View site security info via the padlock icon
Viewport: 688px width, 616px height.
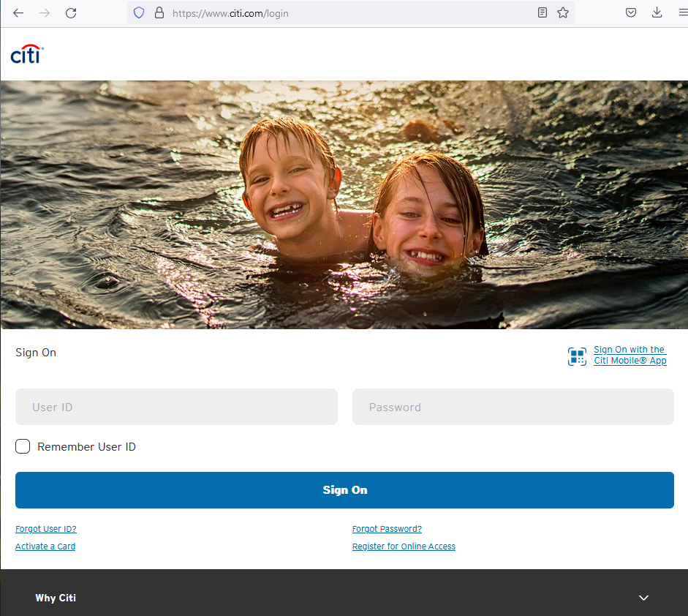pyautogui.click(x=159, y=12)
